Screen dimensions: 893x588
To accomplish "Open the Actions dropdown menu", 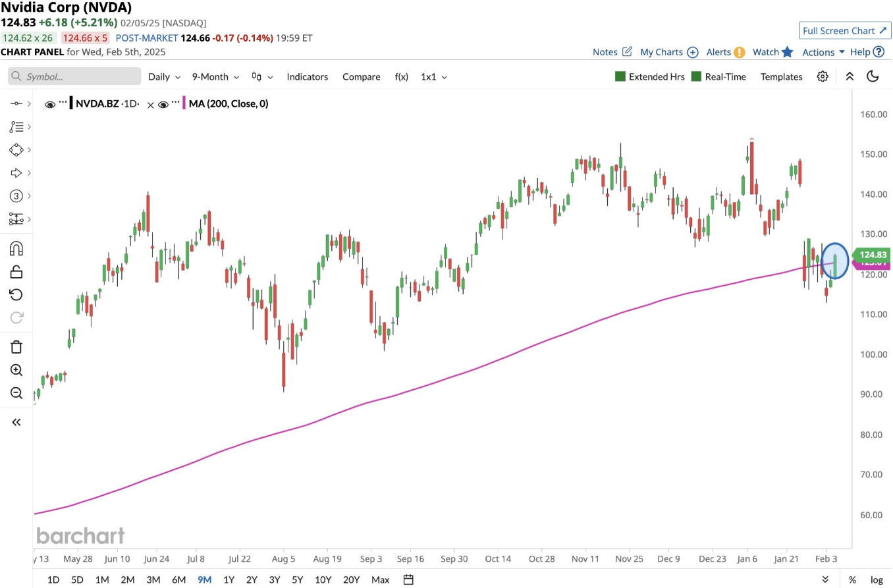I will (x=823, y=52).
